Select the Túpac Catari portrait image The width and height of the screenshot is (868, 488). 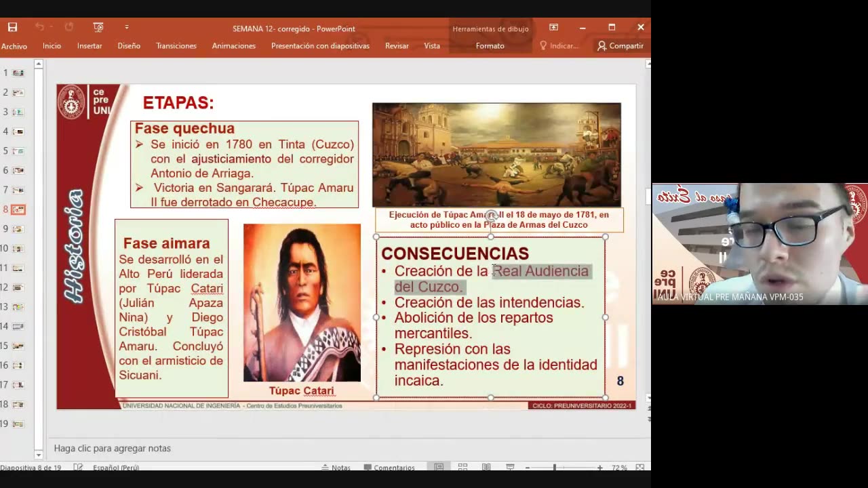click(x=302, y=302)
